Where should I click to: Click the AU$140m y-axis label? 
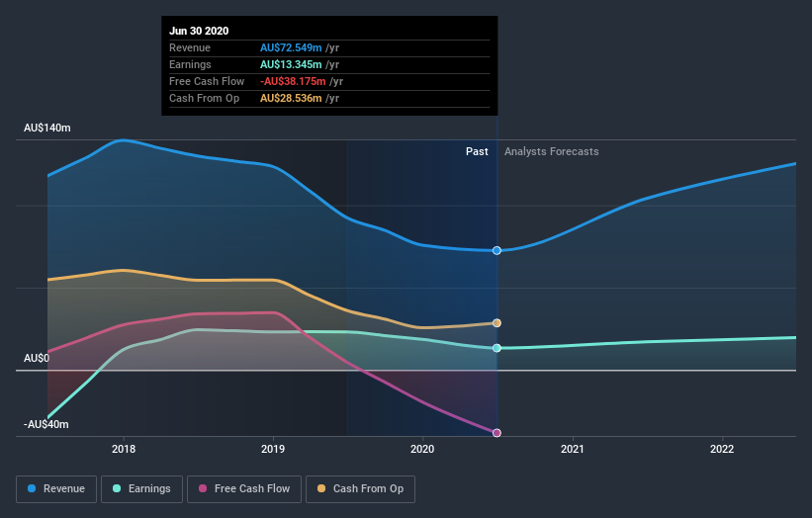pyautogui.click(x=47, y=128)
